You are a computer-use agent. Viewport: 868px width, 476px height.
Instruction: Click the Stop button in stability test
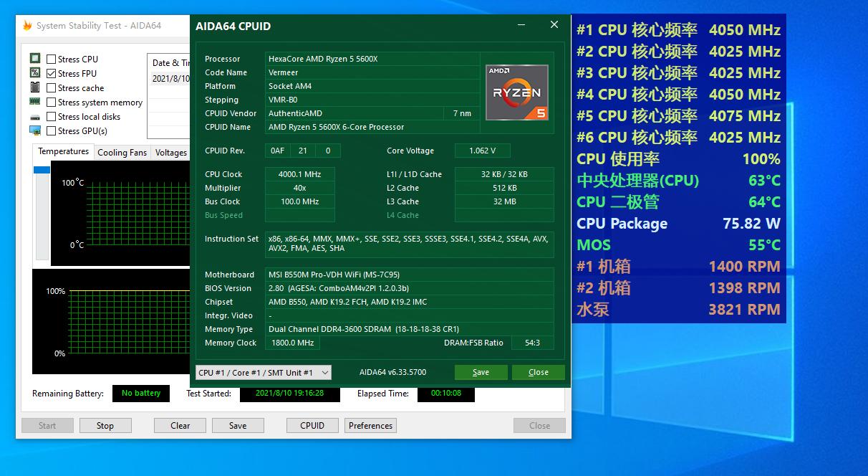105,425
